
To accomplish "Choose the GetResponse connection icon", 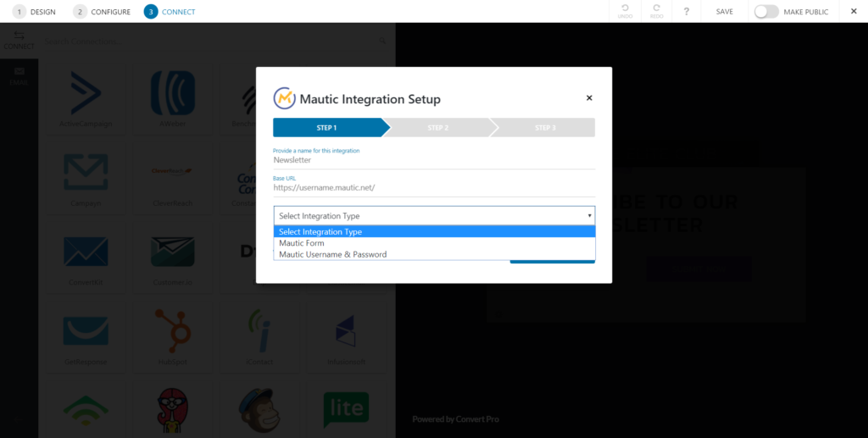I will pyautogui.click(x=86, y=330).
